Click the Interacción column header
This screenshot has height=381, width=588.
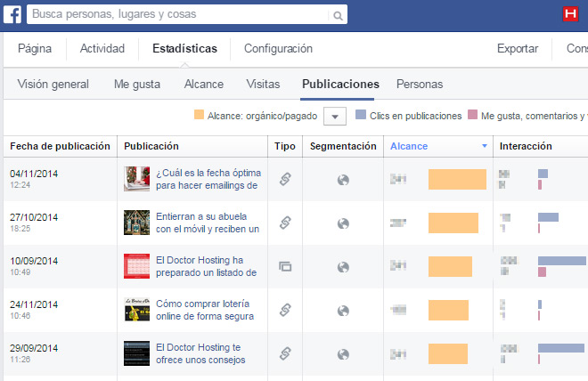coord(526,146)
